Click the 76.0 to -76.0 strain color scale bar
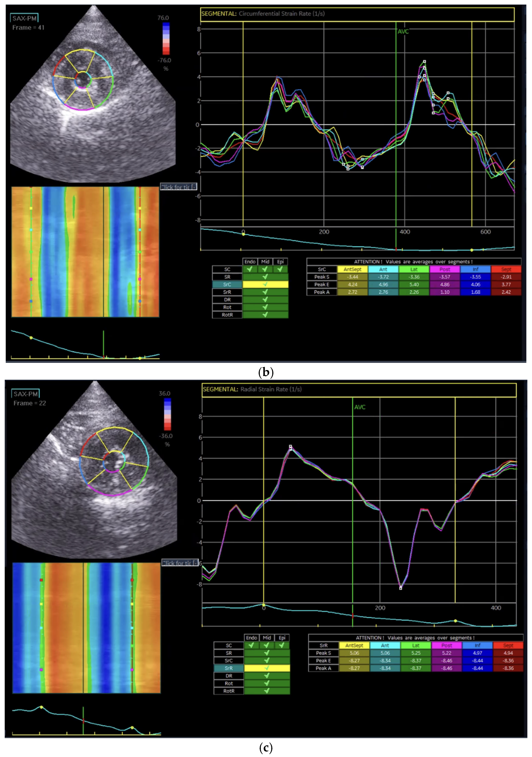Viewport: 532px width, 757px height. (166, 39)
